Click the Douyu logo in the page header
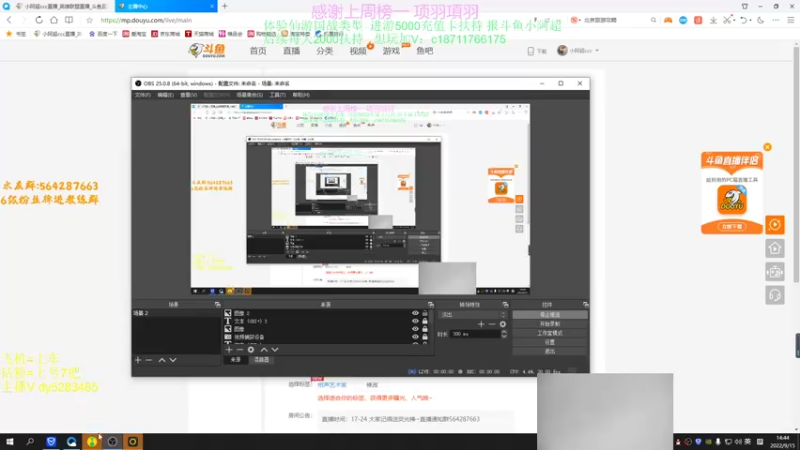800x450 pixels. pos(207,51)
